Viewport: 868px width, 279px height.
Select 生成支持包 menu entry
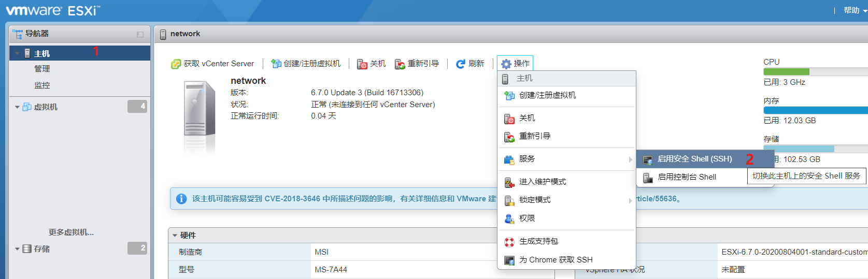pos(566,241)
